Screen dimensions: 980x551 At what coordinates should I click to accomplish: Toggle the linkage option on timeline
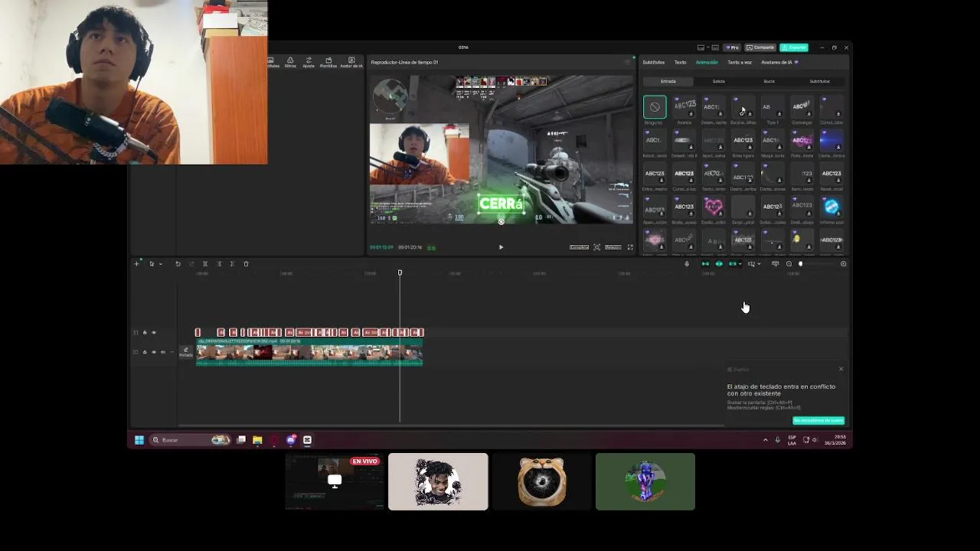point(733,264)
